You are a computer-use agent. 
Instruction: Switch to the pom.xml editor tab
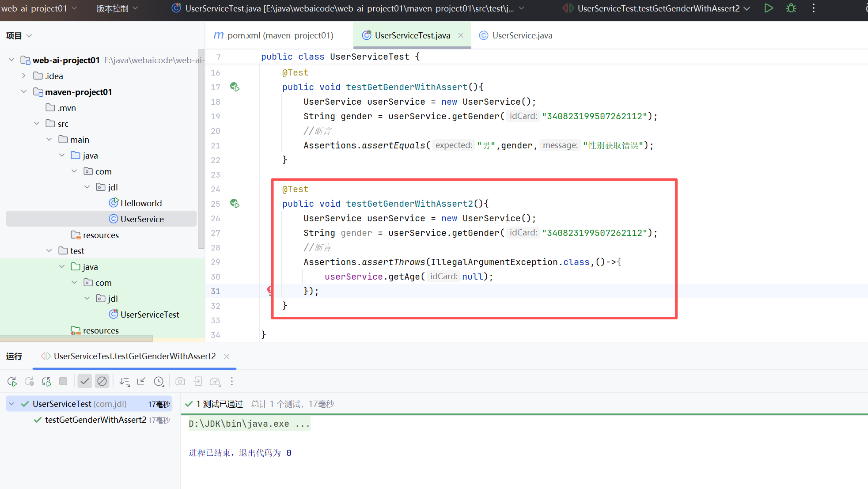280,35
